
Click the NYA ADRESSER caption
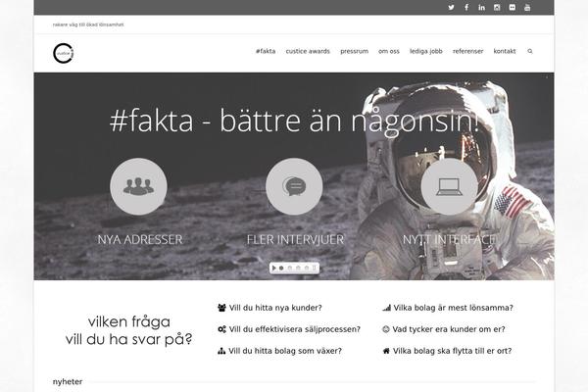point(140,239)
